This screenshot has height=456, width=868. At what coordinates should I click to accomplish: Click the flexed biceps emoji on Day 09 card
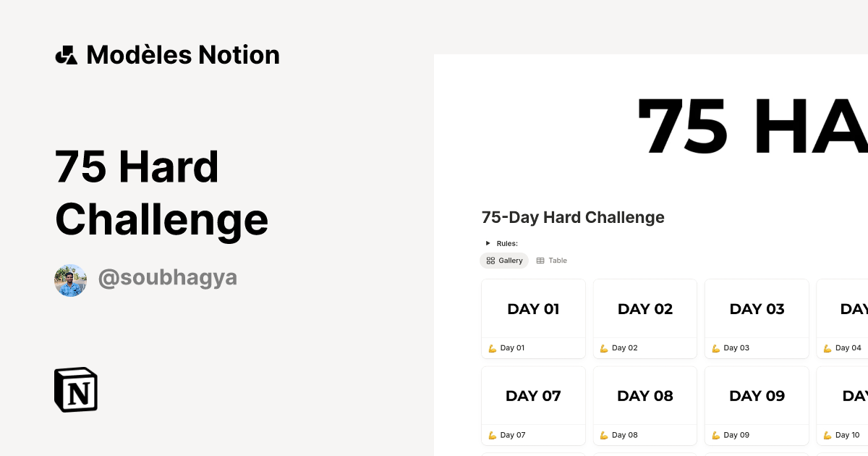coord(715,434)
